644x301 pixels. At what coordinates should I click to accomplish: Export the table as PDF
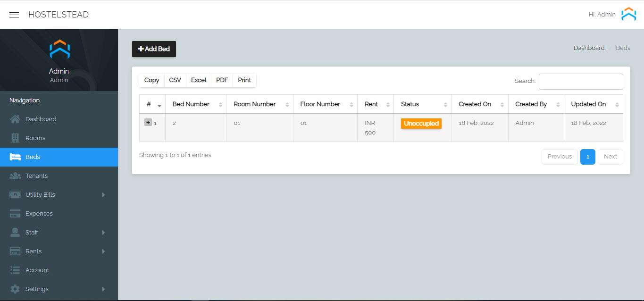tap(222, 80)
